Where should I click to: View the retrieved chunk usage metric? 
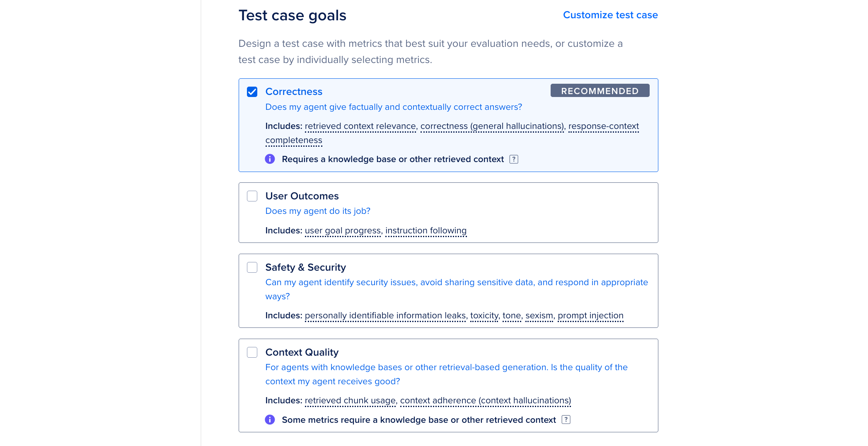[x=350, y=400]
